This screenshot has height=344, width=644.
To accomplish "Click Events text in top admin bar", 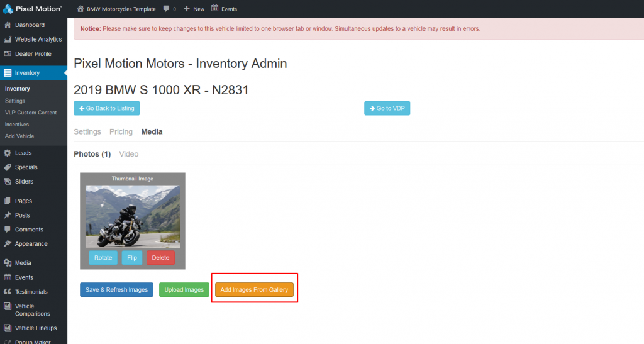I will pos(229,9).
